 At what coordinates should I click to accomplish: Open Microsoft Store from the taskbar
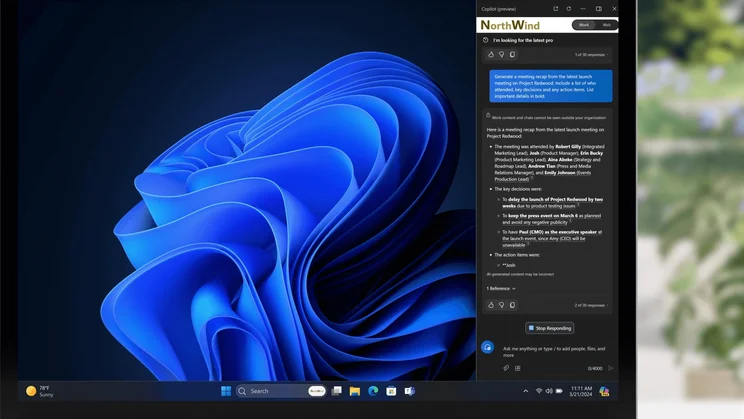[x=391, y=391]
